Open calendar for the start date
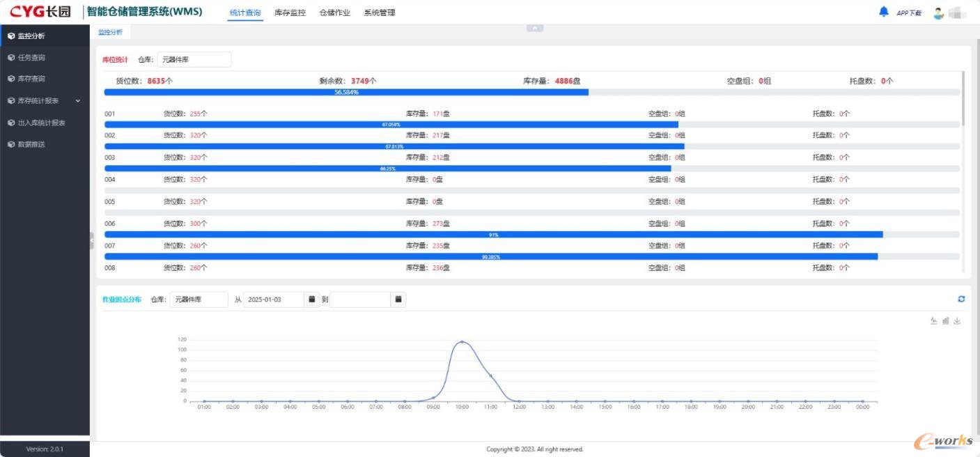 tap(312, 300)
